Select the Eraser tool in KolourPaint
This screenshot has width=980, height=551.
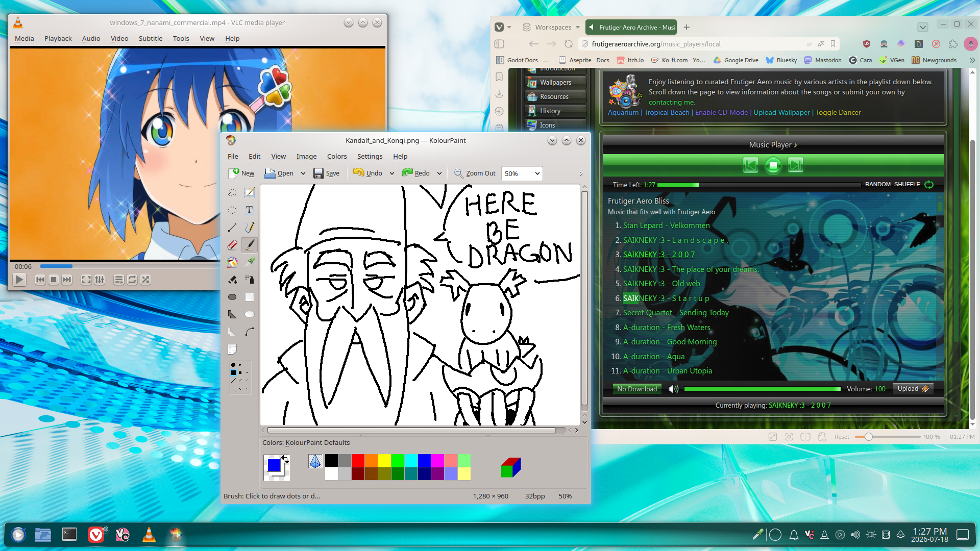[232, 245]
